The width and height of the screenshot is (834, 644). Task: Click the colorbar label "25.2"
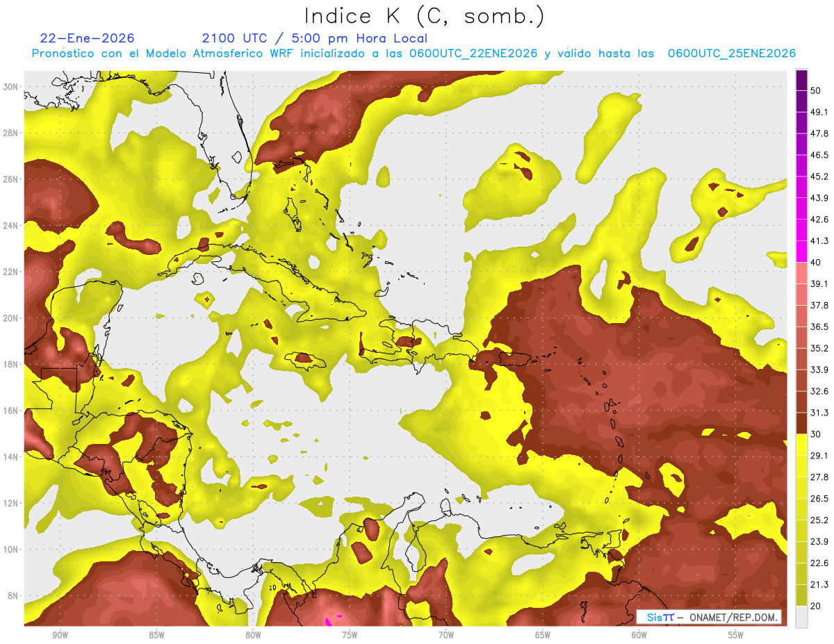tap(819, 520)
